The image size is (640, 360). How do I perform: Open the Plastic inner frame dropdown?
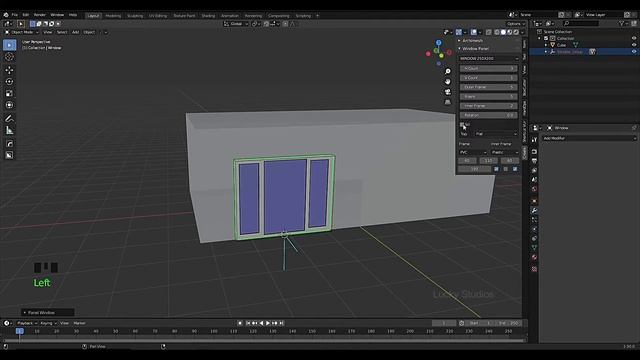tap(504, 152)
